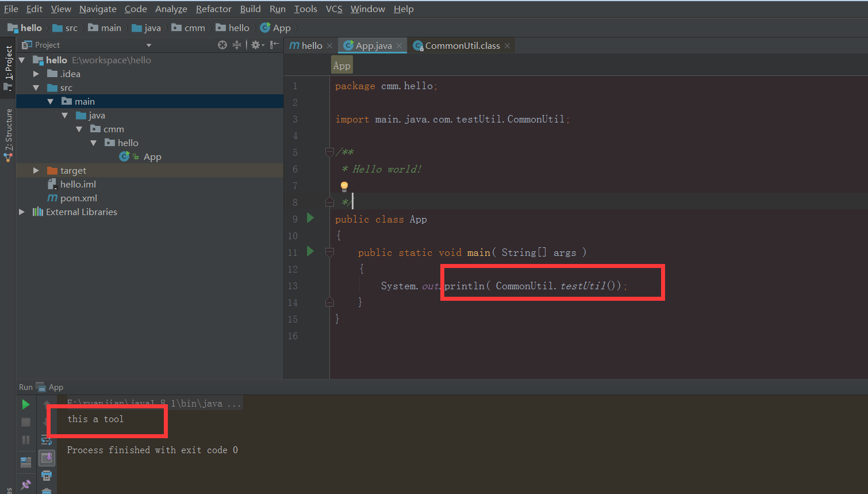Open the Project panel gear settings

point(257,45)
